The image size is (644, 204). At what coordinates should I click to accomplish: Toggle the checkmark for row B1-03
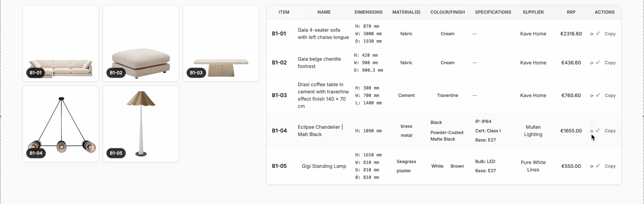pyautogui.click(x=598, y=95)
